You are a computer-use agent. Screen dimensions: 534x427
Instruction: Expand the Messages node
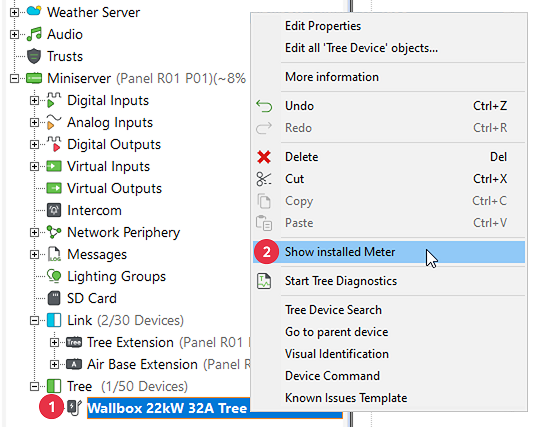tap(34, 254)
